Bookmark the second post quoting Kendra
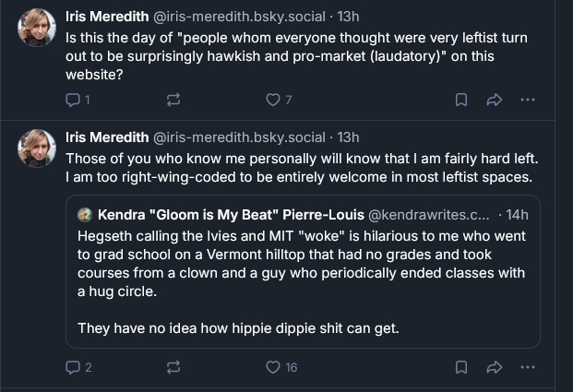Screen dimensions: 573x392 pos(461,367)
